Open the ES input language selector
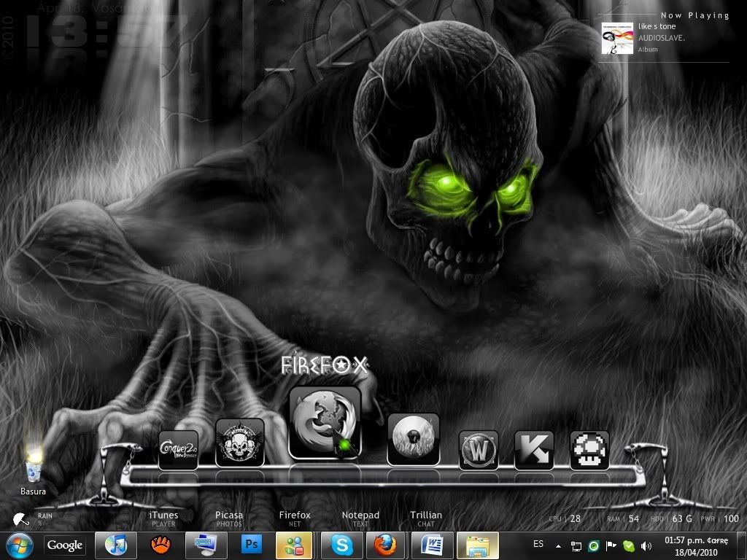The image size is (747, 560). point(538,544)
